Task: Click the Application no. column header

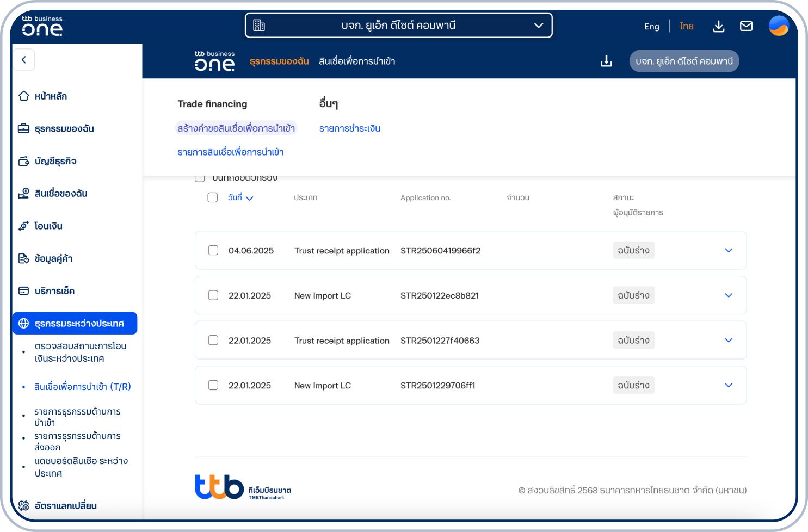Action: click(425, 197)
